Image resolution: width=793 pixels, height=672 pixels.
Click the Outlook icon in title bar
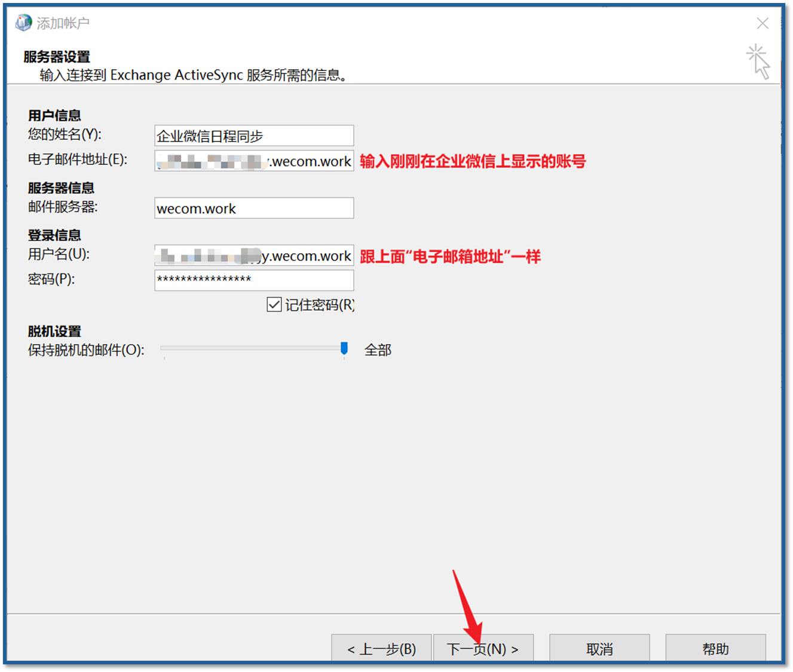[x=23, y=23]
